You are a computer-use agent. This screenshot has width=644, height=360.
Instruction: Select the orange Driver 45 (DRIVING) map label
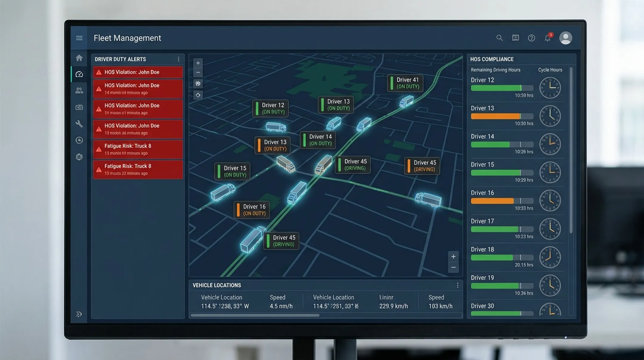click(x=422, y=166)
